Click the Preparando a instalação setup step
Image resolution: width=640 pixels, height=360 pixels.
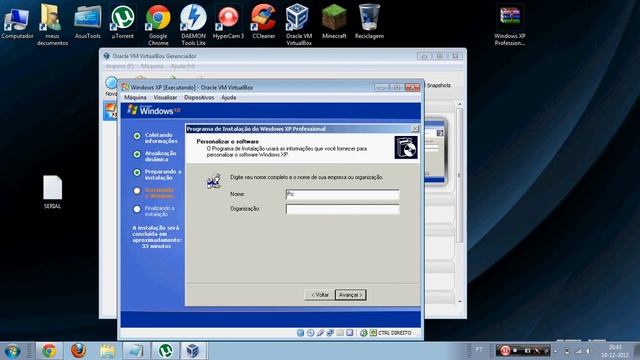coord(162,175)
